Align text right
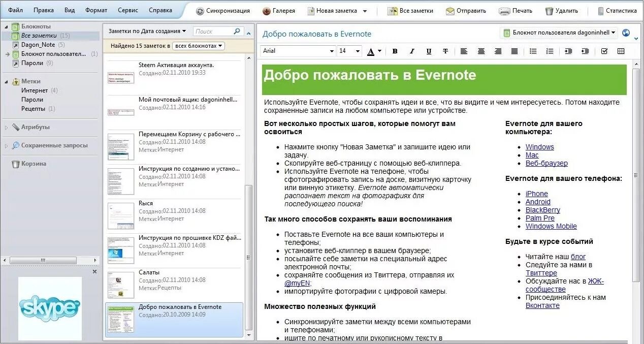Viewport: 644px width, 344px height. point(498,51)
